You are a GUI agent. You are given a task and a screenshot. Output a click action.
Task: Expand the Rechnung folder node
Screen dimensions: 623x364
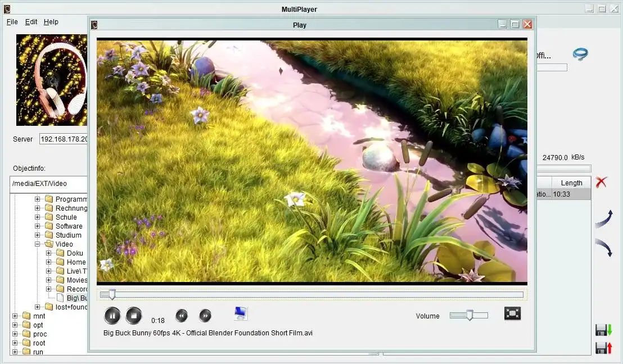37,208
